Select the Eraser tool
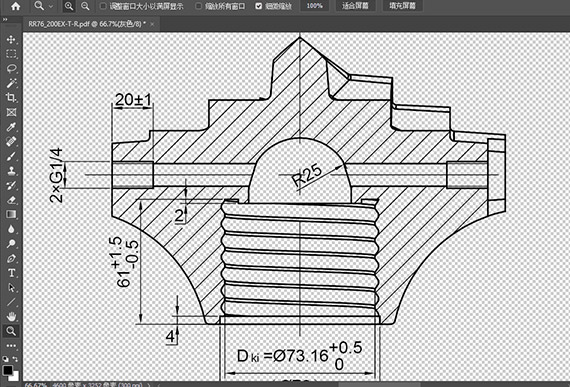The image size is (570, 387). tap(11, 199)
